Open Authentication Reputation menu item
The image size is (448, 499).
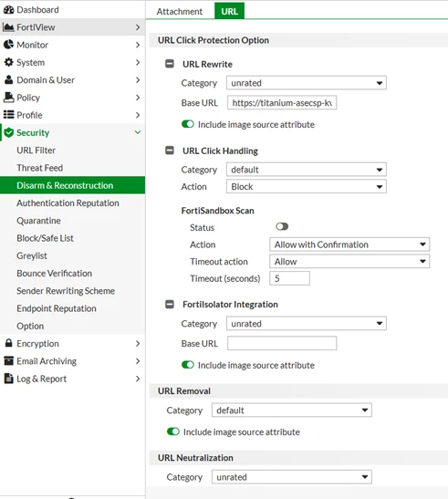(x=68, y=203)
